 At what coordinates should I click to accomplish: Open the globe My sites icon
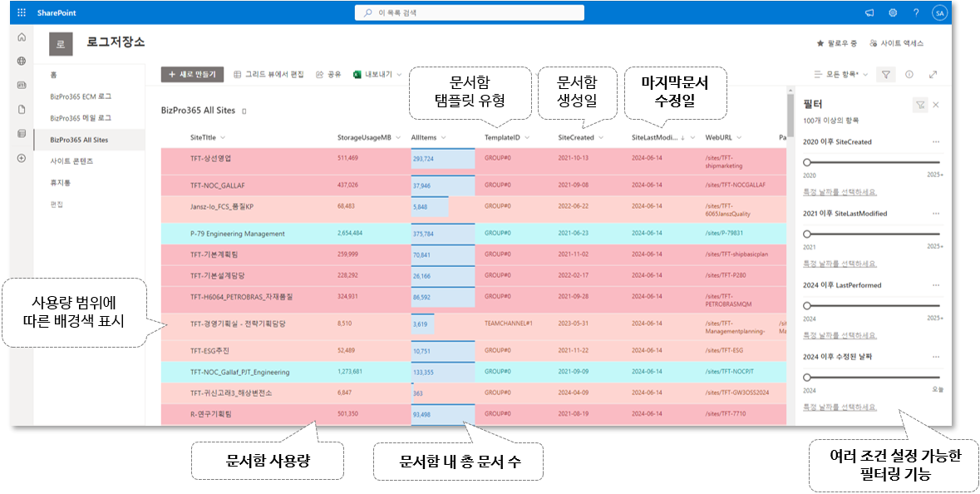point(22,62)
